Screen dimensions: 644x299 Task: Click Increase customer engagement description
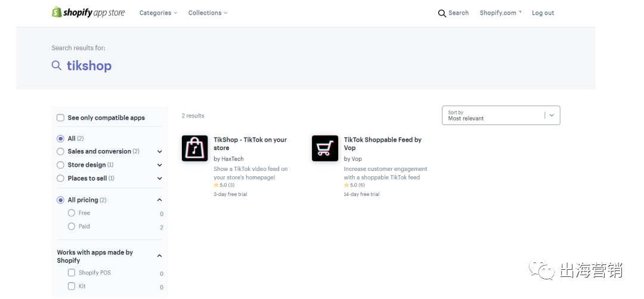(386, 173)
